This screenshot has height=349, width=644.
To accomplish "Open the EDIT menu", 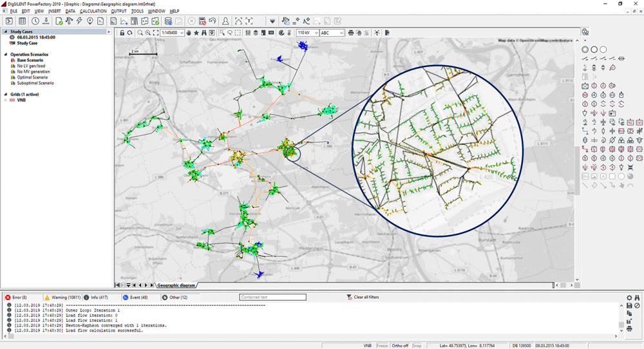I will coord(26,11).
